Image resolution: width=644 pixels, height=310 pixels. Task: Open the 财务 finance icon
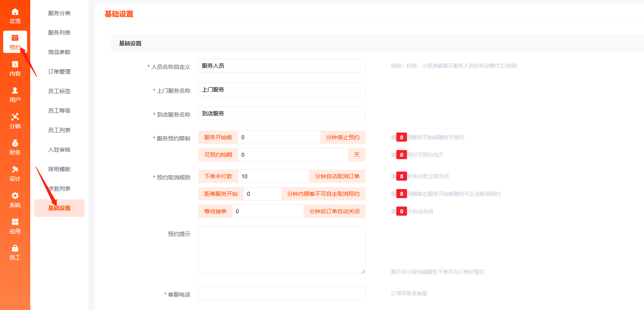(15, 143)
